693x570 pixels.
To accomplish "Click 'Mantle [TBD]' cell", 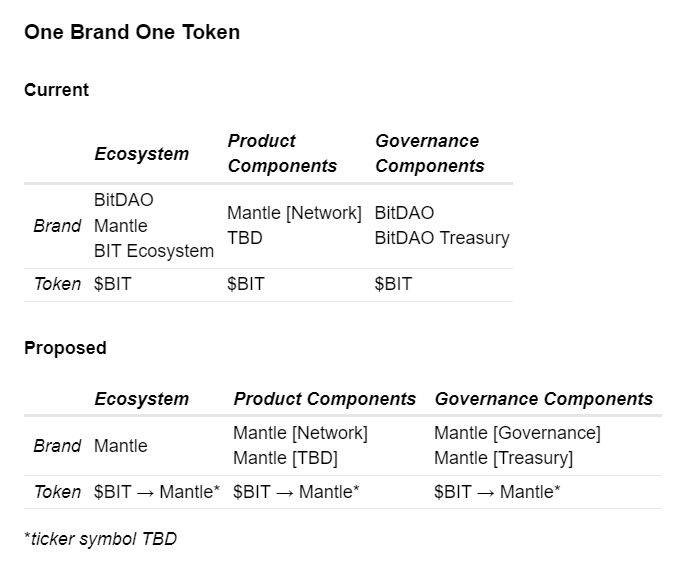I will pos(286,458).
